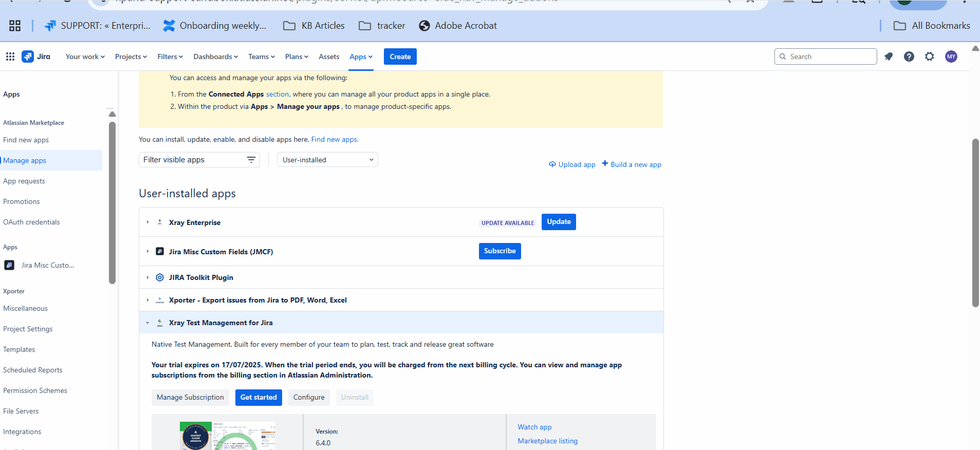This screenshot has height=450, width=980.
Task: Open the Filters menu
Action: click(170, 57)
